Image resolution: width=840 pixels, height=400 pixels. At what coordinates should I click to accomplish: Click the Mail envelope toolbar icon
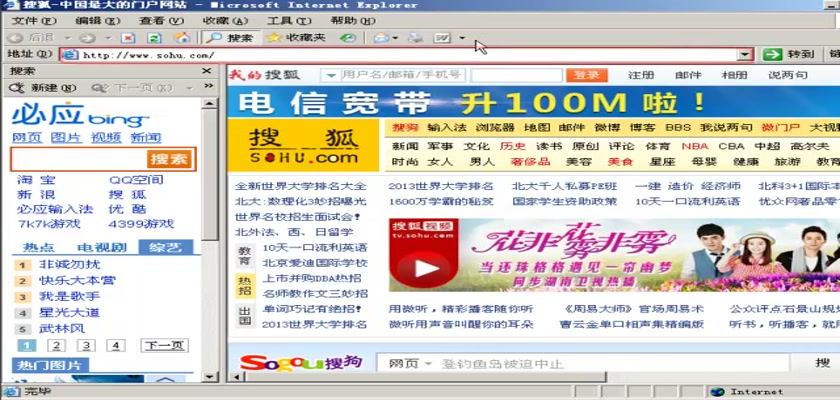point(381,38)
